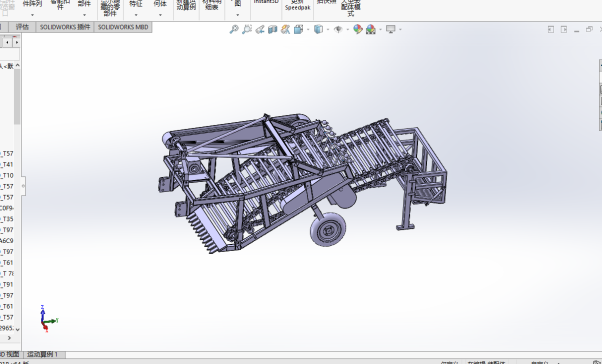Expand the 图 exploded view dropdown arrow
Screen dimensions: 602x364
click(238, 15)
